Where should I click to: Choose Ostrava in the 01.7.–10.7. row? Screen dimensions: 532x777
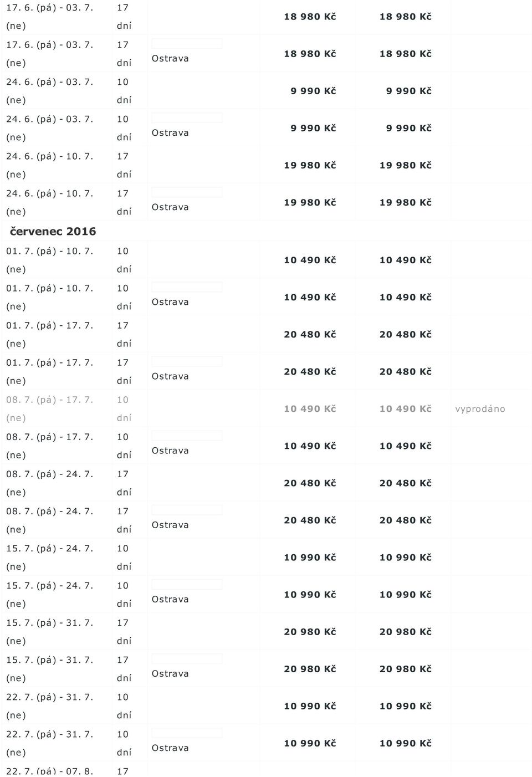click(x=170, y=302)
